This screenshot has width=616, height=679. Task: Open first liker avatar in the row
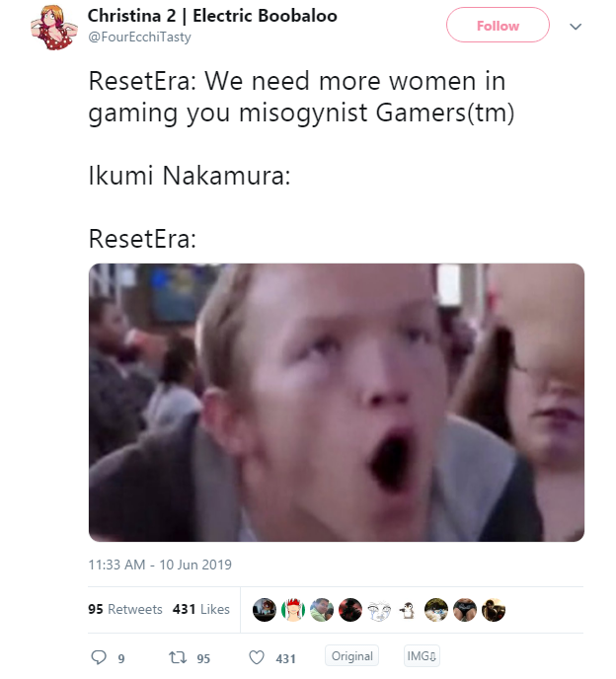point(265,610)
